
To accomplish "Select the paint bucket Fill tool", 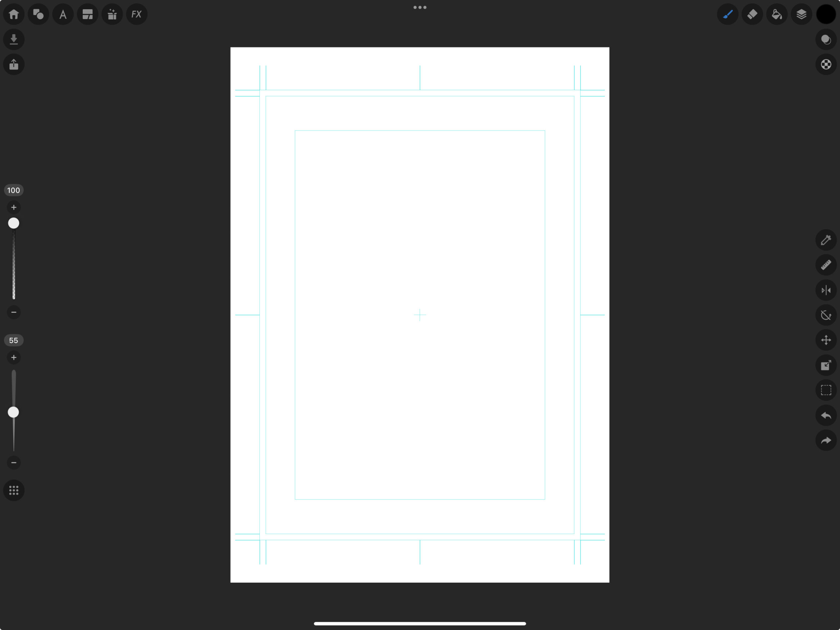I will point(777,14).
